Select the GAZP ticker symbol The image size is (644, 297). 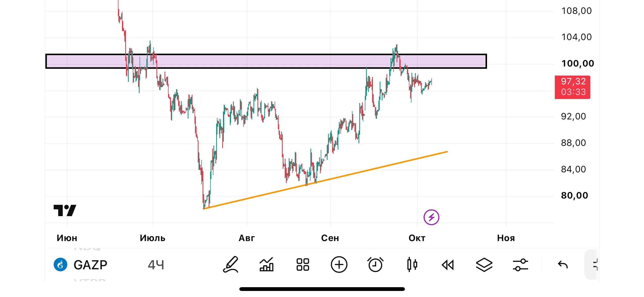pyautogui.click(x=90, y=265)
